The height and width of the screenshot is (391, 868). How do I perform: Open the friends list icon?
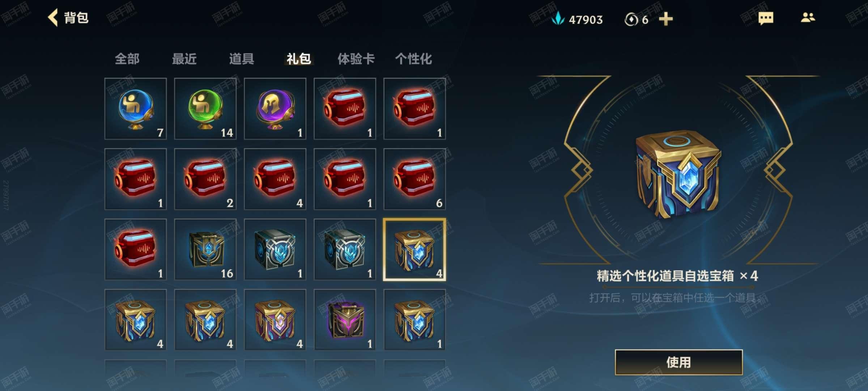(808, 17)
